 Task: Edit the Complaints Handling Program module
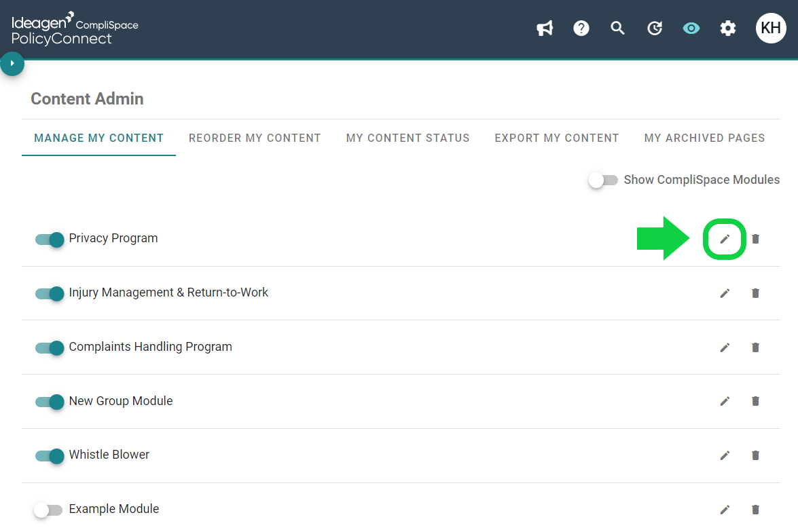coord(725,348)
